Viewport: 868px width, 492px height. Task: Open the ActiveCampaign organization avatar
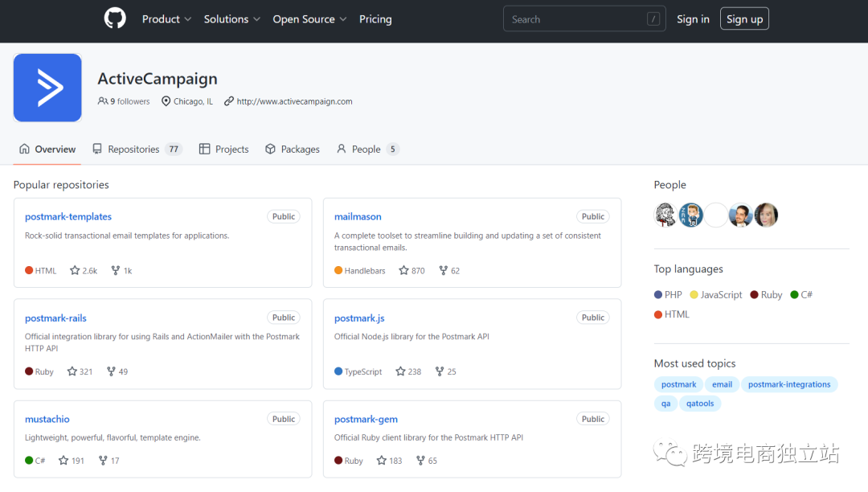pos(47,88)
